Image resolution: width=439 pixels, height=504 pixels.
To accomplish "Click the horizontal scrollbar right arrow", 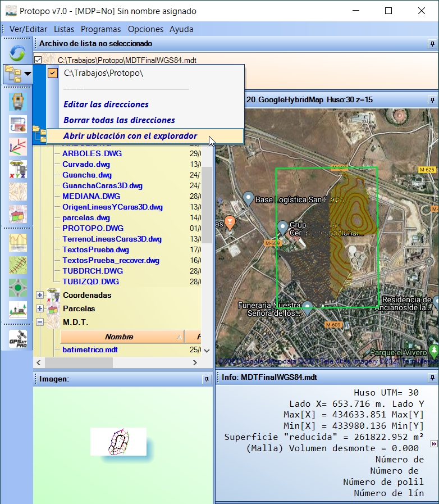I will (195, 362).
